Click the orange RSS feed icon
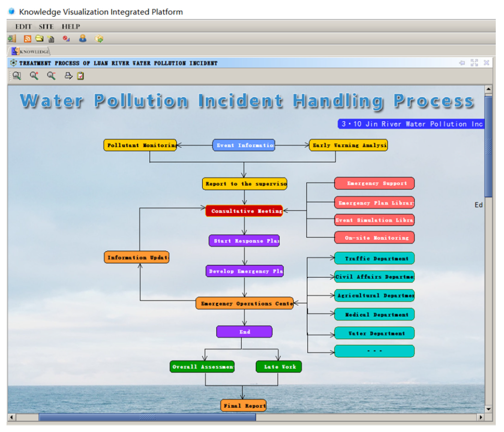The height and width of the screenshot is (432, 504). pos(27,39)
